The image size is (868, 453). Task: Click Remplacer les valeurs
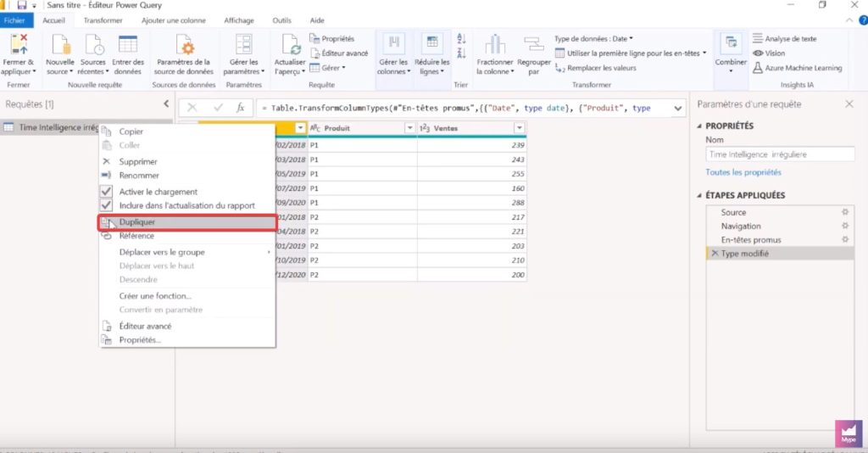pyautogui.click(x=596, y=68)
